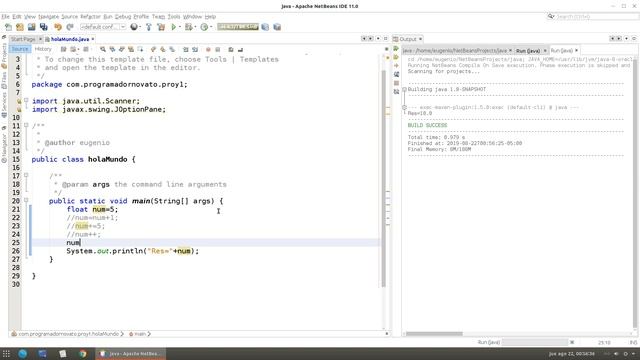Open the Debug menu
640x360 pixels.
pos(123,17)
